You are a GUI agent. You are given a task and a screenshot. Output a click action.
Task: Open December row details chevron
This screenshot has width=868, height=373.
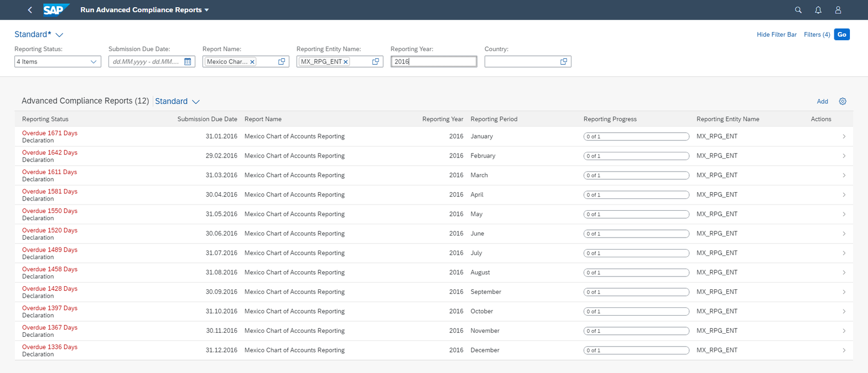click(844, 350)
